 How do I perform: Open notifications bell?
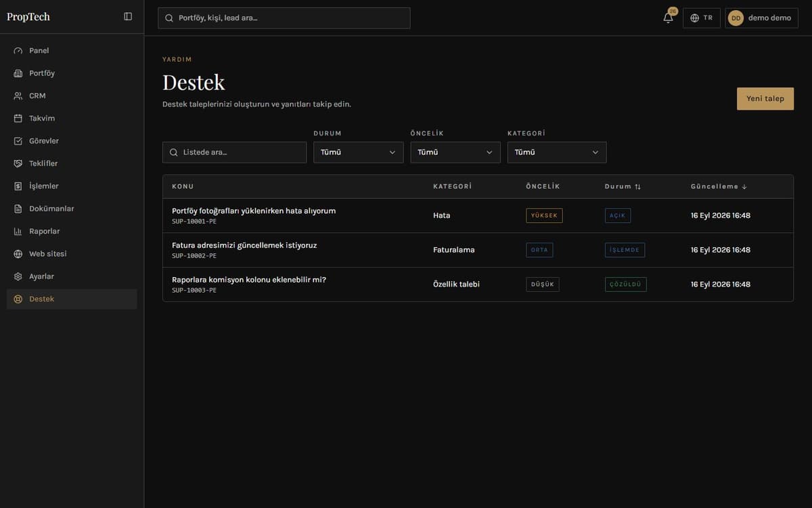(669, 18)
